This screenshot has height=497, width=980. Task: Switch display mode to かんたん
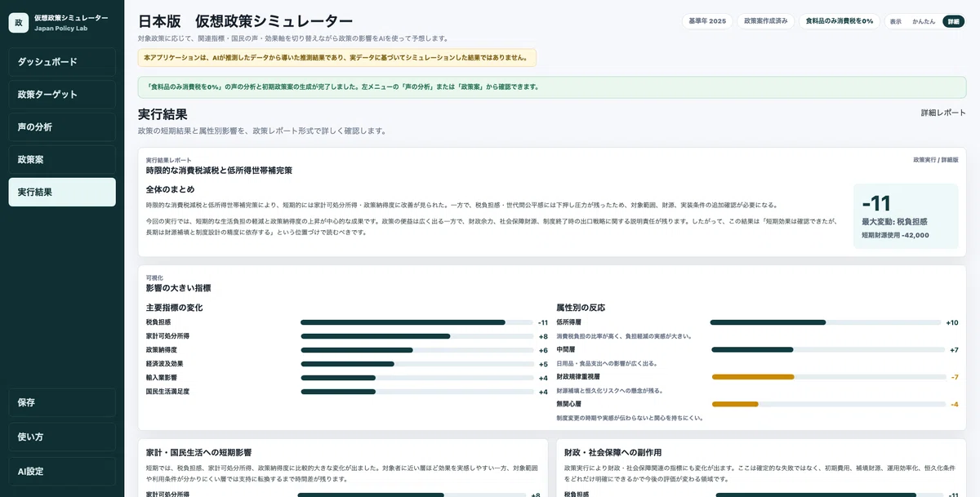tap(924, 21)
